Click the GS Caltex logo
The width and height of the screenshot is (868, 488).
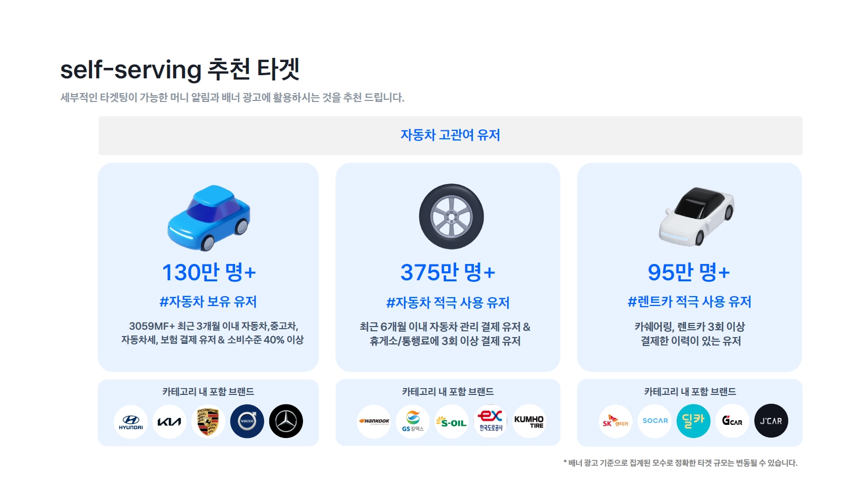pyautogui.click(x=413, y=421)
